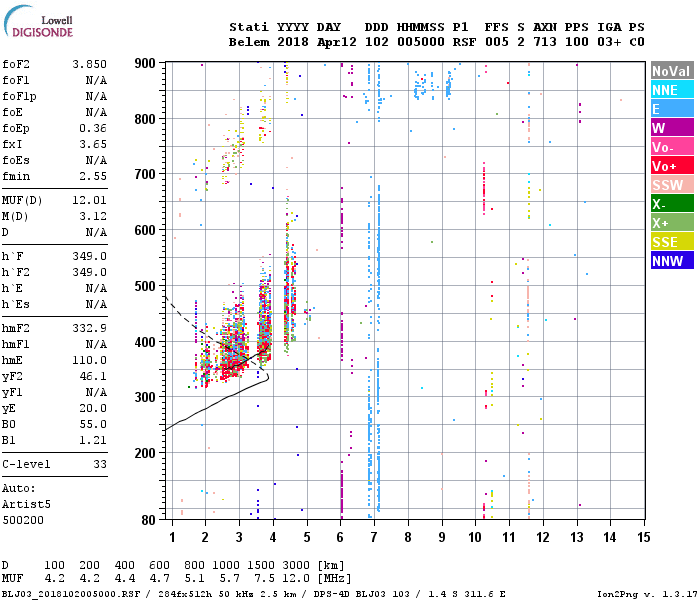This screenshot has width=700, height=600.
Task: Click the fmin value 2.55
Action: (x=93, y=176)
